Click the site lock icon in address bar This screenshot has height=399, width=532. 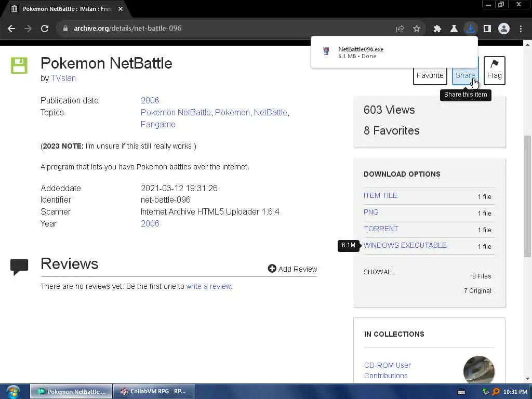[x=65, y=29]
